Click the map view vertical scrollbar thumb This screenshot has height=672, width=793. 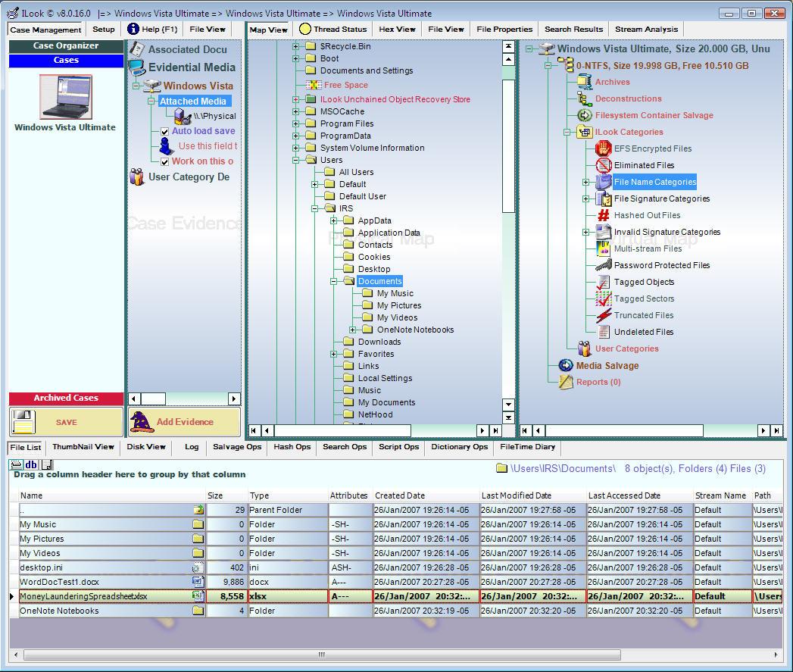508,145
